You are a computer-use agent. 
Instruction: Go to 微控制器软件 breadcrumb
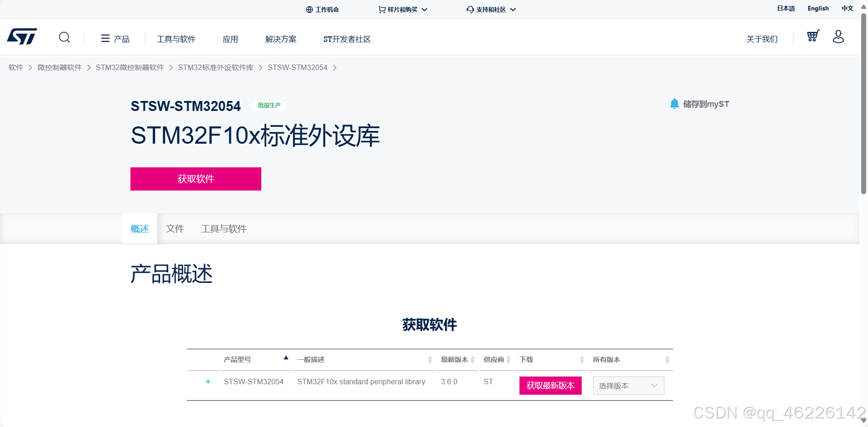[60, 67]
